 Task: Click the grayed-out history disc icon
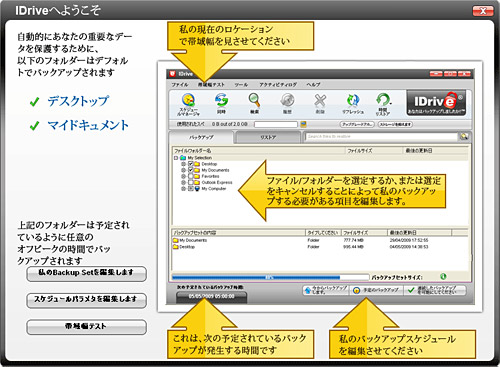pos(287,100)
